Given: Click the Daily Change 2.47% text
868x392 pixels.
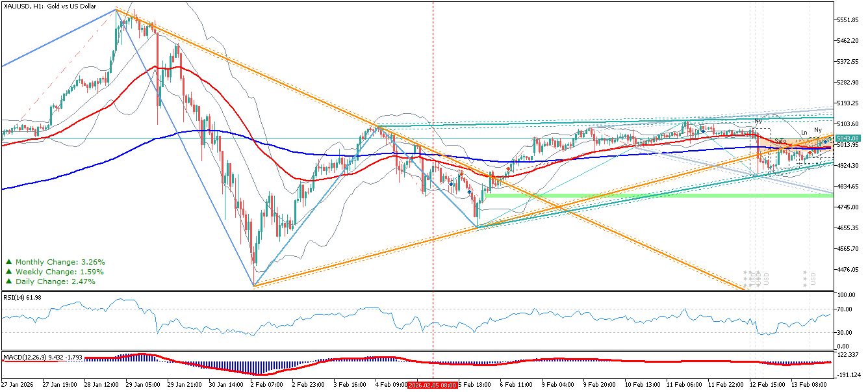Looking at the screenshot, I should pos(55,281).
